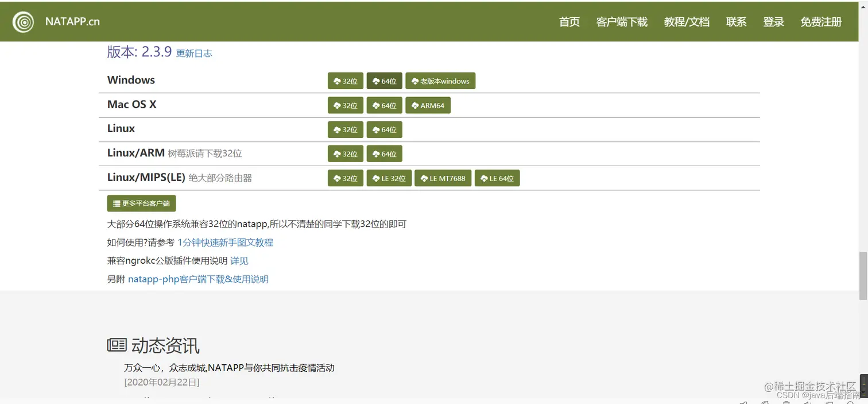Click the Windows platform label
The height and width of the screenshot is (404, 868).
pyautogui.click(x=131, y=80)
